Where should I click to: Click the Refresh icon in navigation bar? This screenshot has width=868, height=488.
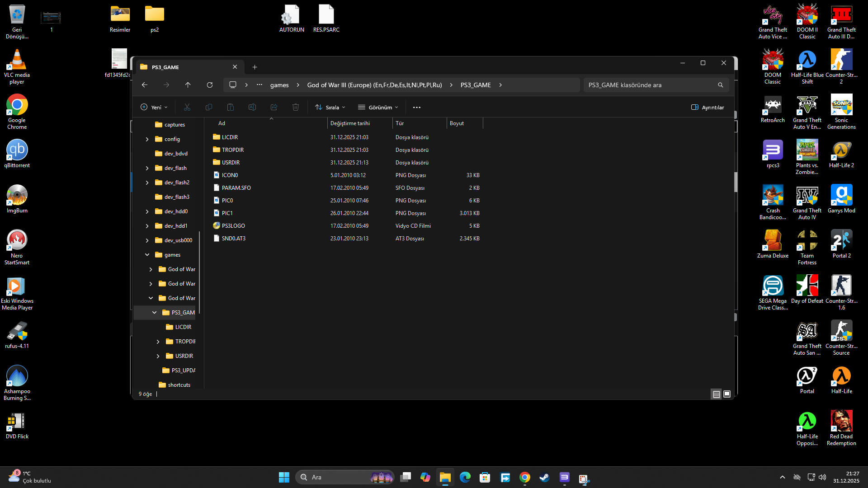(x=209, y=85)
